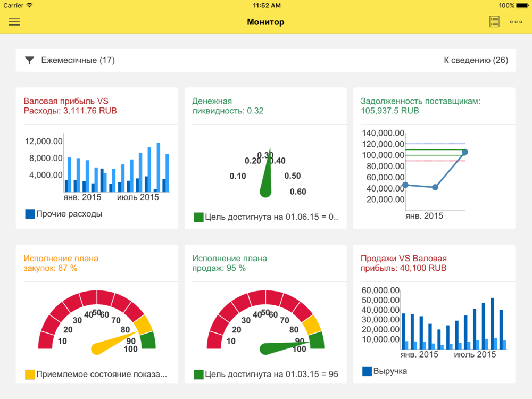This screenshot has height=399, width=532.
Task: Open Исполнение плана закупок title
Action: pos(61,263)
